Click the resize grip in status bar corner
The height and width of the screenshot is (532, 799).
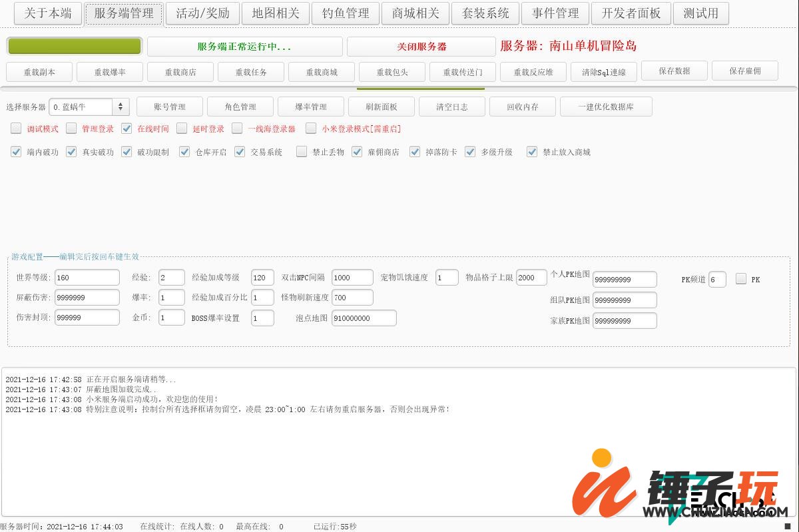(787, 527)
